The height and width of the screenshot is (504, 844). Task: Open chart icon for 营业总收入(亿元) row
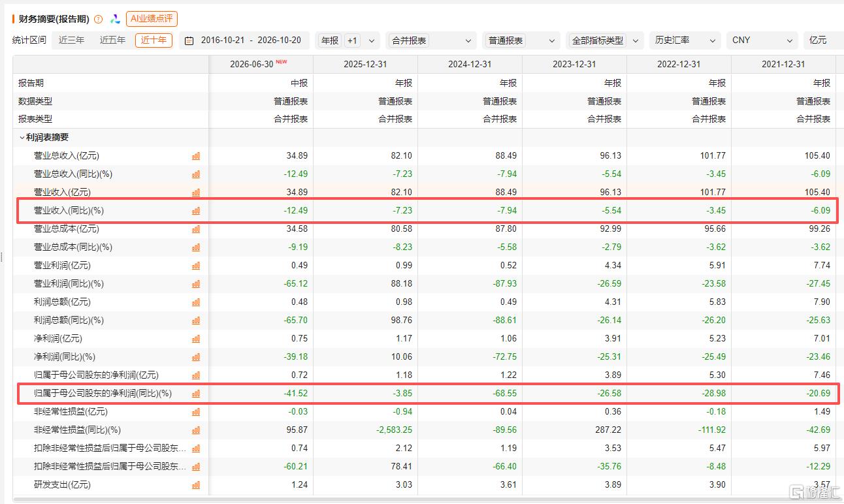[196, 156]
